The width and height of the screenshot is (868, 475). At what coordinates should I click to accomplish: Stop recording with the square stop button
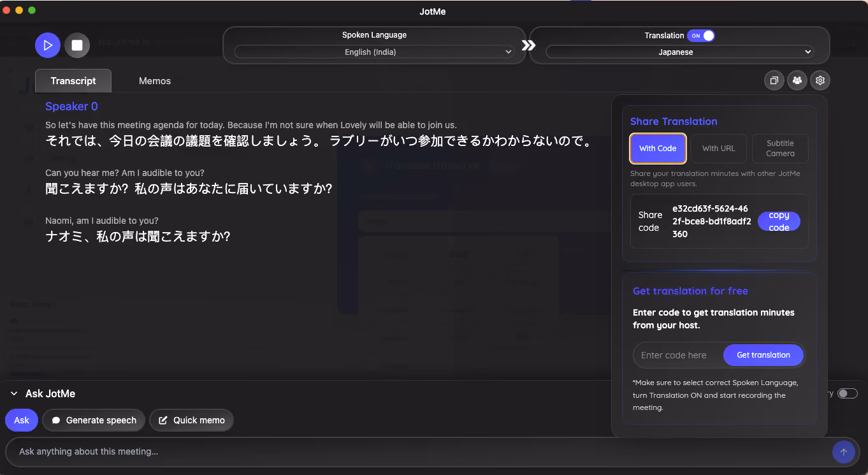pyautogui.click(x=77, y=45)
